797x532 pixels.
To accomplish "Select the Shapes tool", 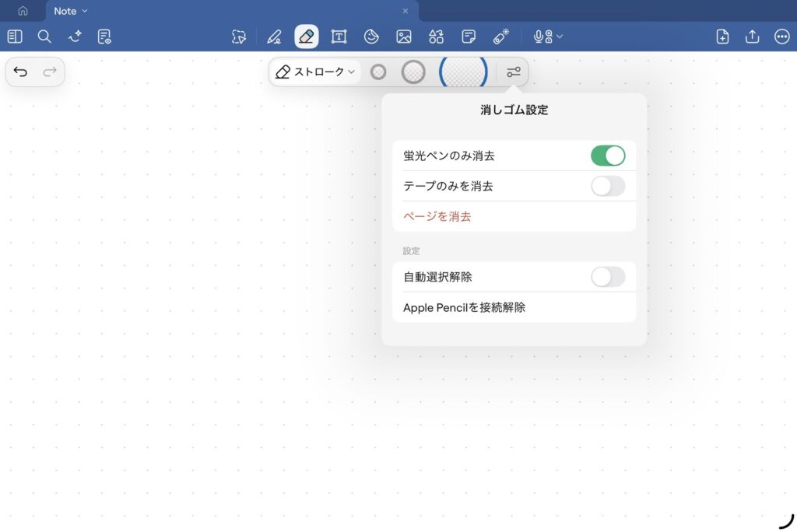I will (436, 37).
